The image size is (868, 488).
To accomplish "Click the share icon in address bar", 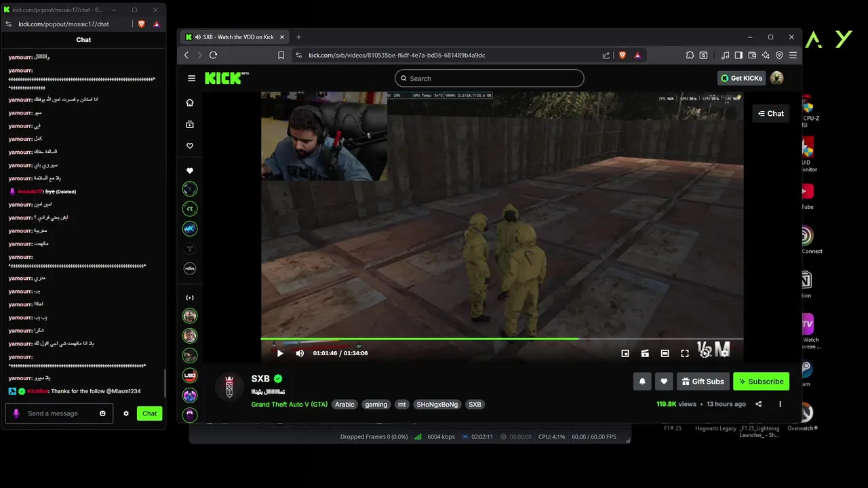I will [606, 56].
